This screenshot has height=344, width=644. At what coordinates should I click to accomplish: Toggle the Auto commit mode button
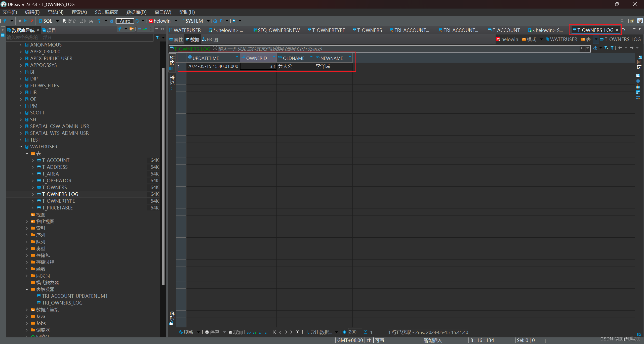125,21
